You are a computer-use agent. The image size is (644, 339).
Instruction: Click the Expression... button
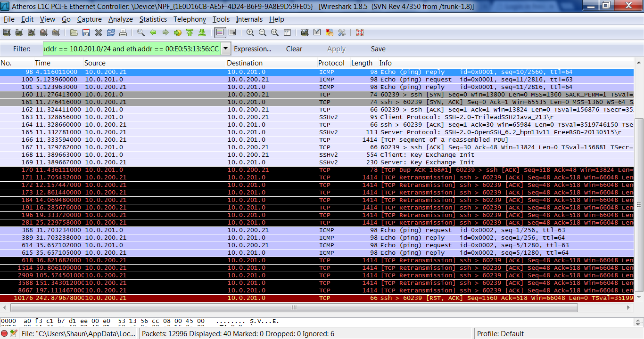click(x=252, y=48)
